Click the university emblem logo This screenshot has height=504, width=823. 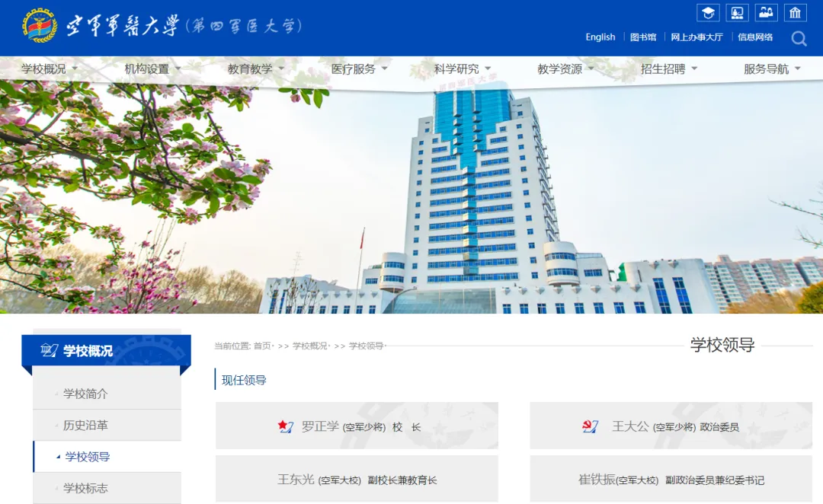click(x=37, y=24)
